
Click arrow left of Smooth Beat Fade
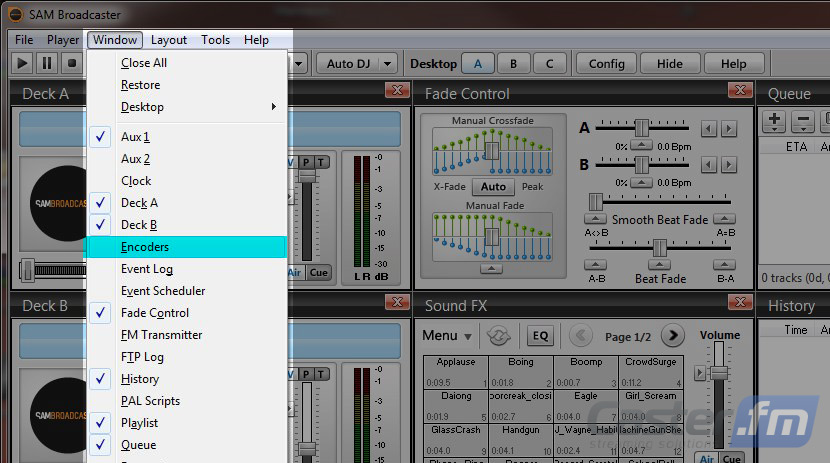point(596,219)
